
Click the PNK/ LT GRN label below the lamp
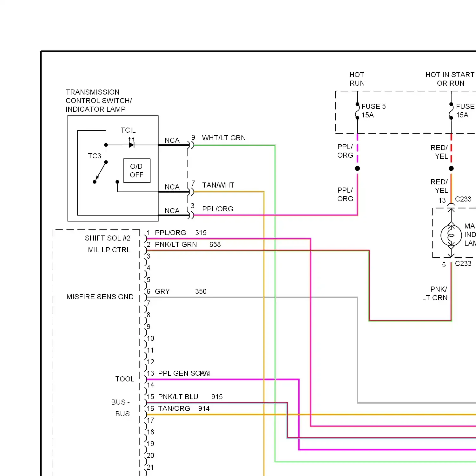(x=435, y=294)
